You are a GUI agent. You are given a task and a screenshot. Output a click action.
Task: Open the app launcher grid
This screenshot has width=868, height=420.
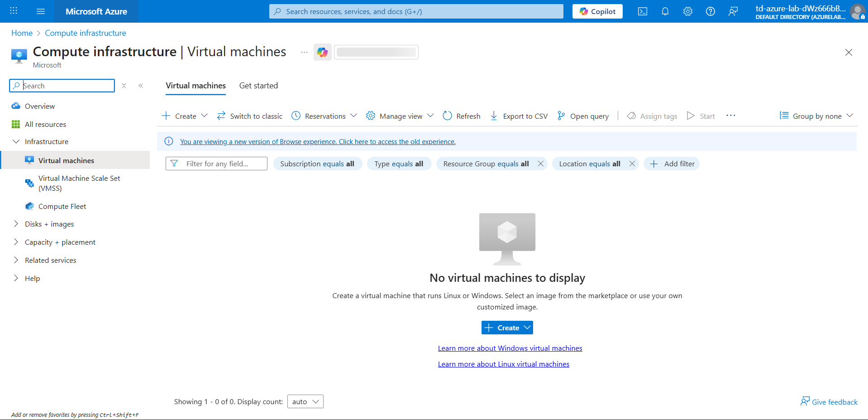13,10
